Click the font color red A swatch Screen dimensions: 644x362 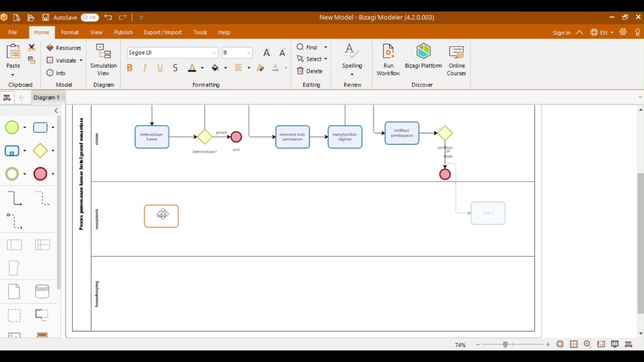coord(192,68)
